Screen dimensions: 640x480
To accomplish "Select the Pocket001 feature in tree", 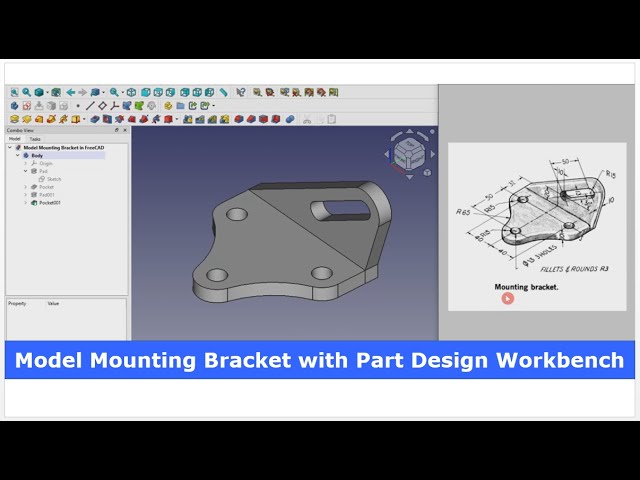I will [x=46, y=202].
